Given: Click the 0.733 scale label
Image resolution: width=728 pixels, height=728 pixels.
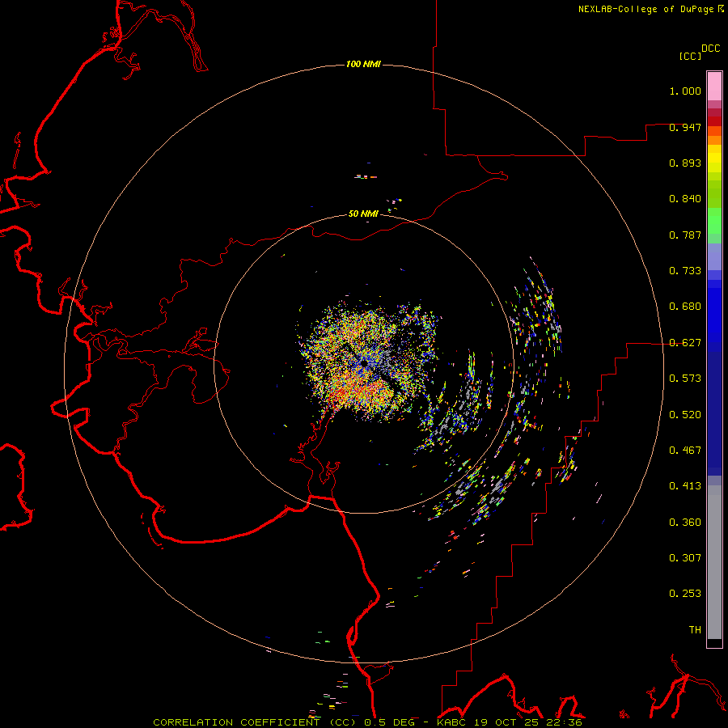Looking at the screenshot, I should (x=685, y=271).
